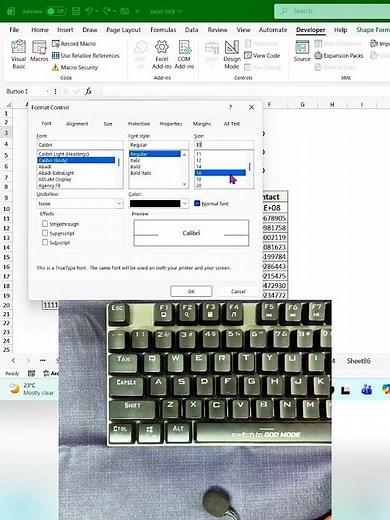This screenshot has height=520, width=390.
Task: Toggle Design Mode
Action: (x=232, y=54)
